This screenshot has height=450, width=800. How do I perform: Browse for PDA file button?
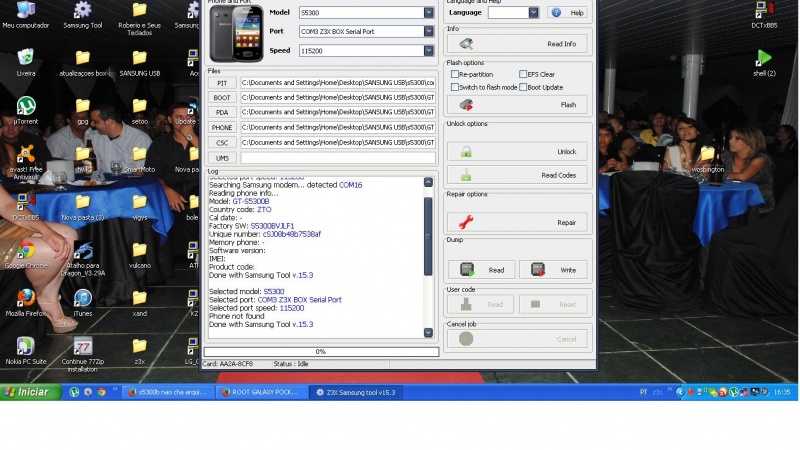222,112
